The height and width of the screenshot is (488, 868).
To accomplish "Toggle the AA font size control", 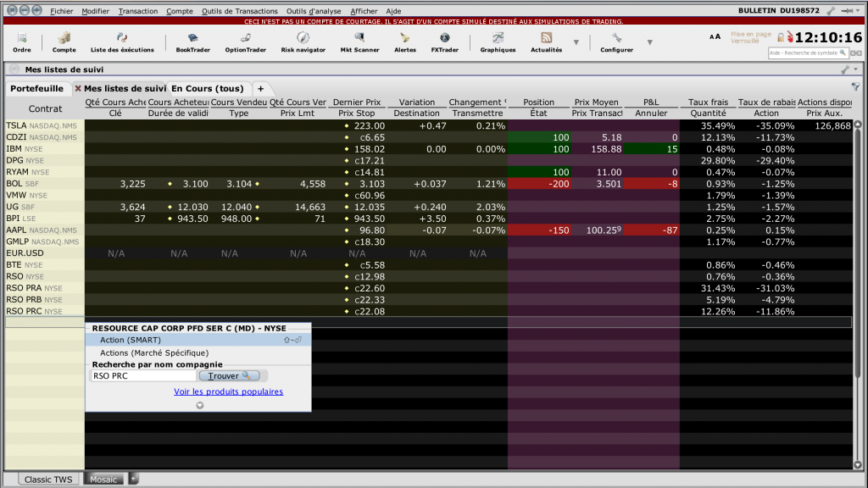I will [x=715, y=36].
